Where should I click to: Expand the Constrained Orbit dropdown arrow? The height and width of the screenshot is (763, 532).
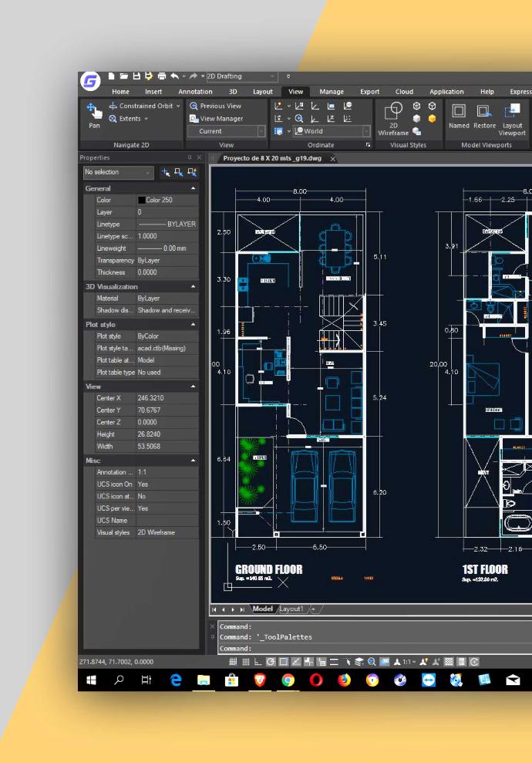[x=178, y=106]
